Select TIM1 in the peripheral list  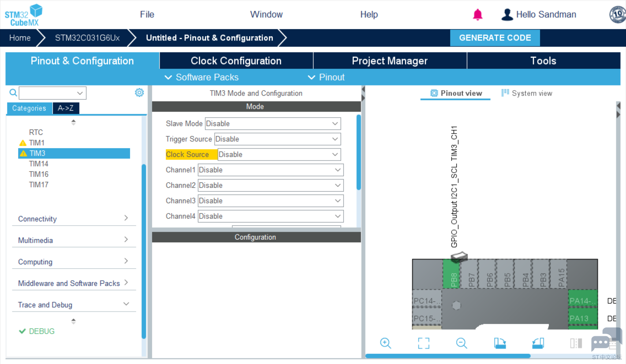click(x=37, y=143)
